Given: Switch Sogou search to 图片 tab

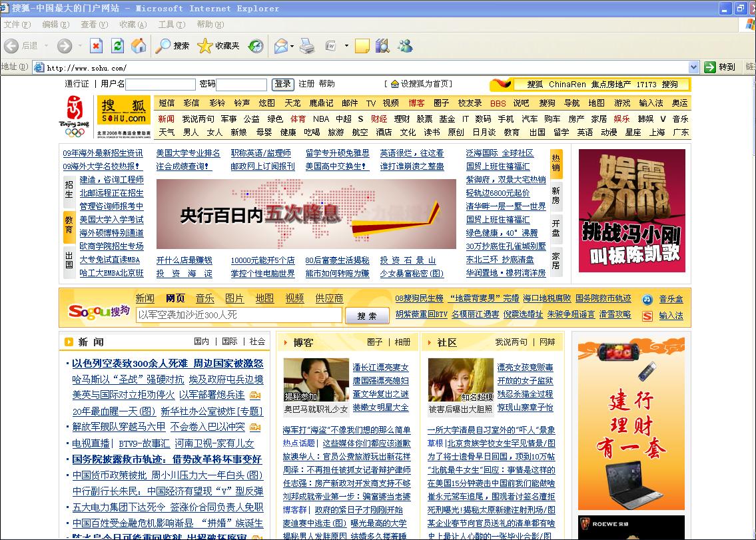Looking at the screenshot, I should (235, 298).
